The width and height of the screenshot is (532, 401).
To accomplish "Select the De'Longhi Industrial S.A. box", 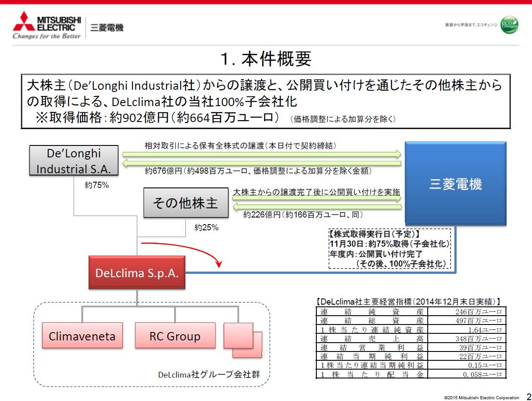I will 73,161.
